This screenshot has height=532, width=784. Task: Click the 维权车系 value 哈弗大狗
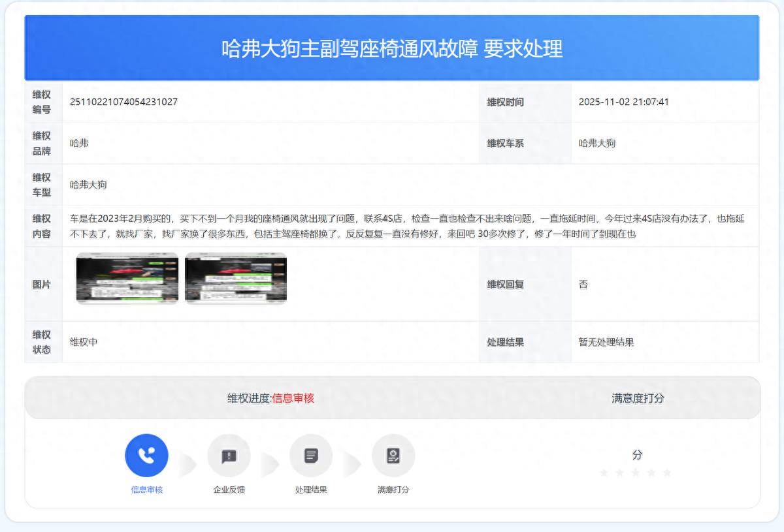click(597, 143)
